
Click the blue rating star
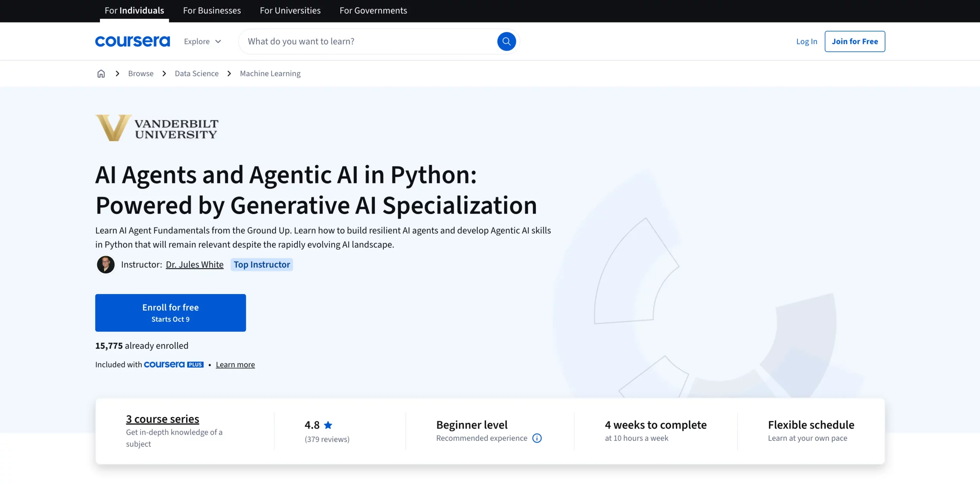pos(328,425)
